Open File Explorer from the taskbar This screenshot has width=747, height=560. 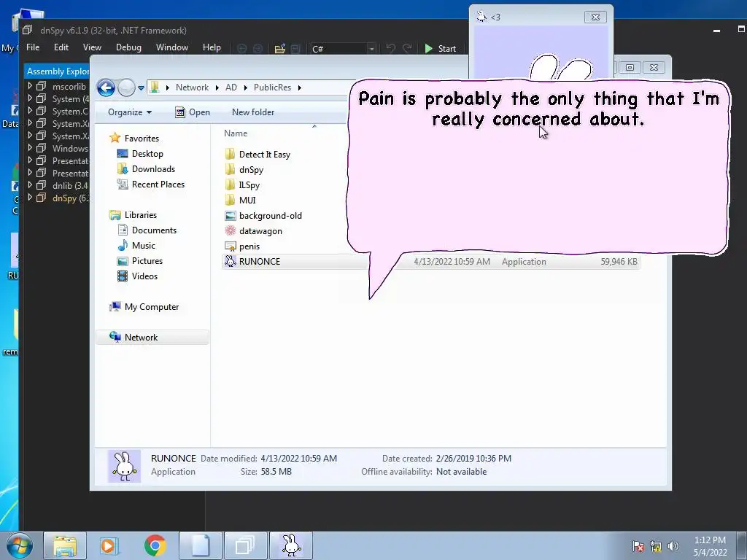click(x=65, y=545)
